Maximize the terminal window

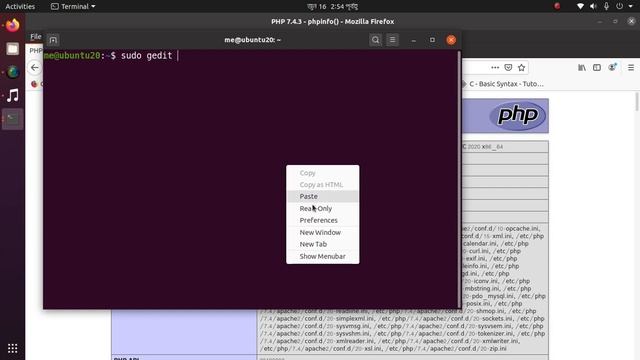tap(432, 40)
